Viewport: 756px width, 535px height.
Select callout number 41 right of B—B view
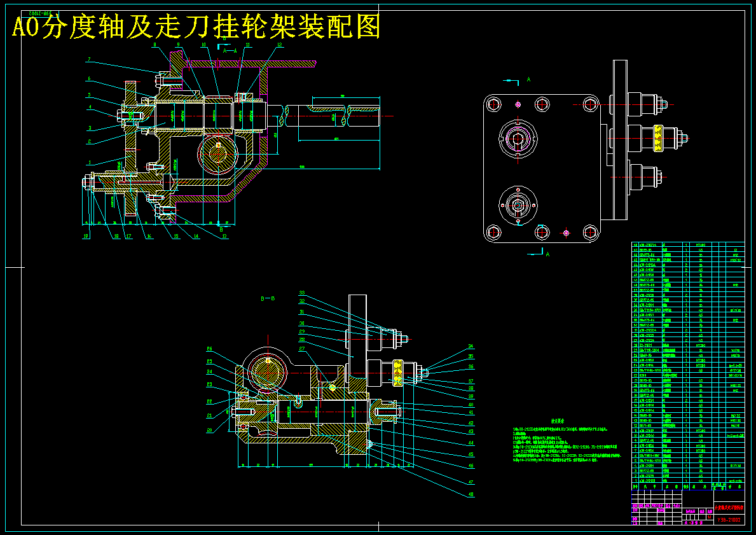click(x=471, y=413)
